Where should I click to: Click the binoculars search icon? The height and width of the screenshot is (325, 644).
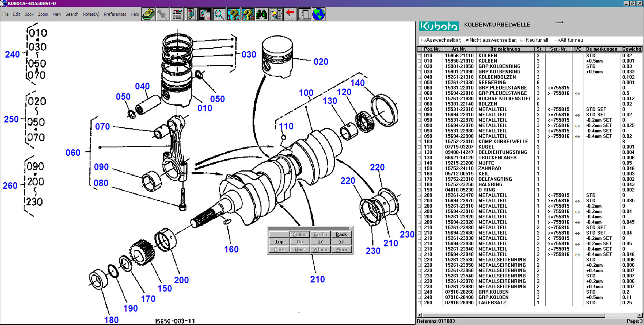(x=262, y=15)
